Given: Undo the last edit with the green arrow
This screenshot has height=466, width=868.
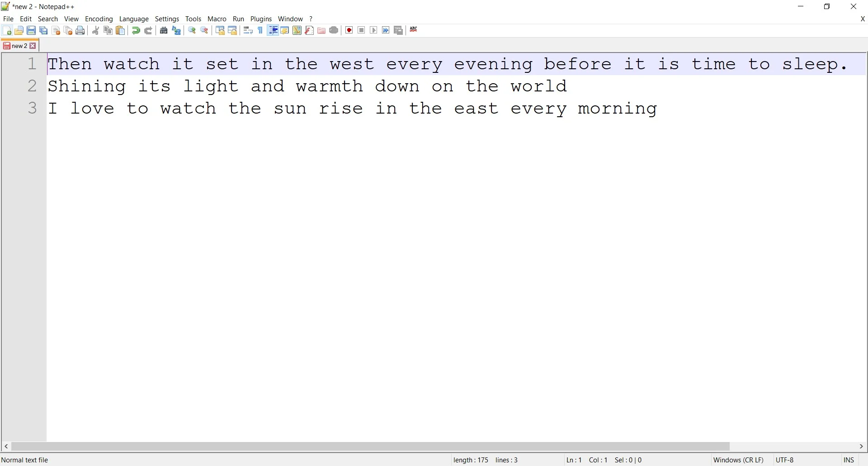Looking at the screenshot, I should pos(136,30).
